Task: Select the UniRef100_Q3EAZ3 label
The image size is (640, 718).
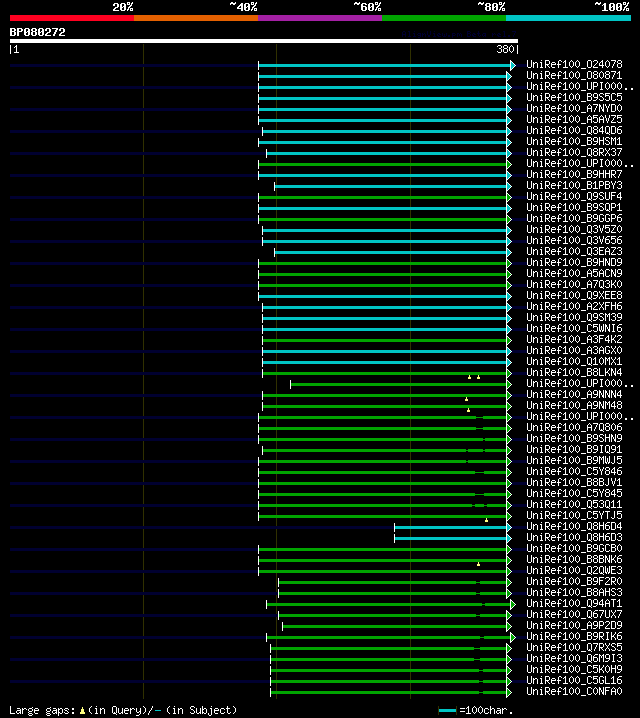Action: point(574,251)
